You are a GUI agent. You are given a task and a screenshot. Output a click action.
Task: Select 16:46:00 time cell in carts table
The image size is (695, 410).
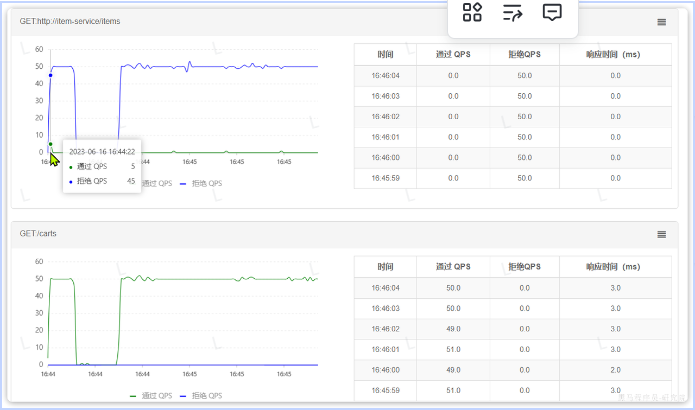point(385,370)
